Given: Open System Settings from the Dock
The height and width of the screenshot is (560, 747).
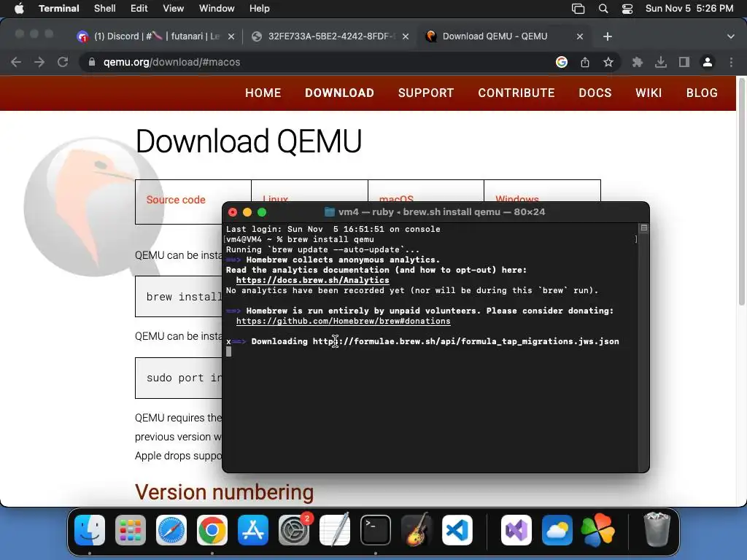Looking at the screenshot, I should tap(294, 530).
